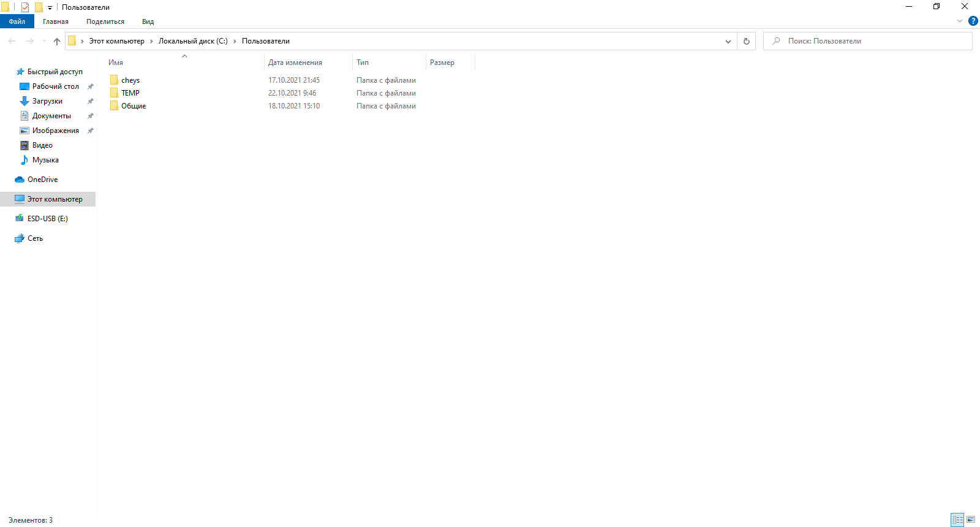Refresh the Пользователи folder view

[x=746, y=41]
